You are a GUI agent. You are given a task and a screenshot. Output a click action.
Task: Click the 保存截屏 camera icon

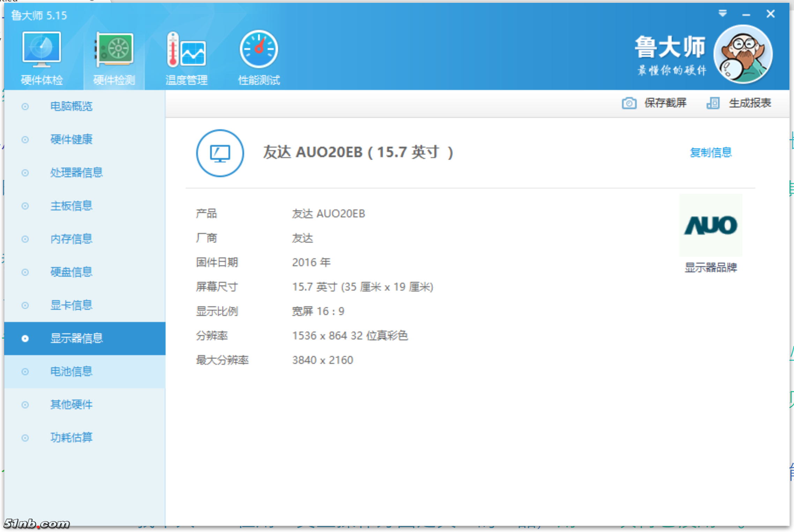point(629,103)
